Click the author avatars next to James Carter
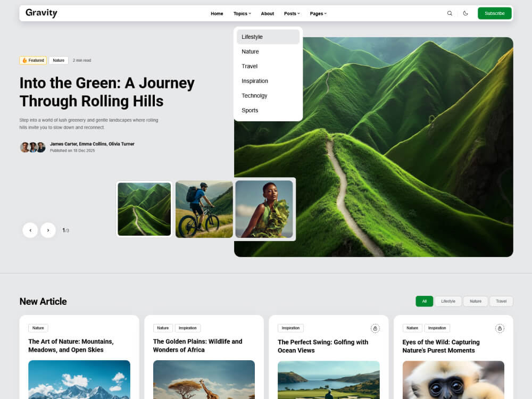This screenshot has height=399, width=532. [x=32, y=147]
